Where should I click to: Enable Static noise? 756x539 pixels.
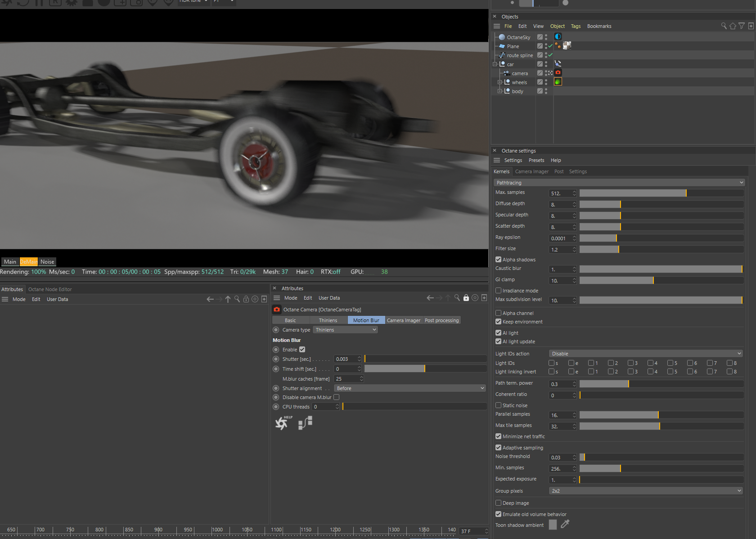pyautogui.click(x=499, y=405)
